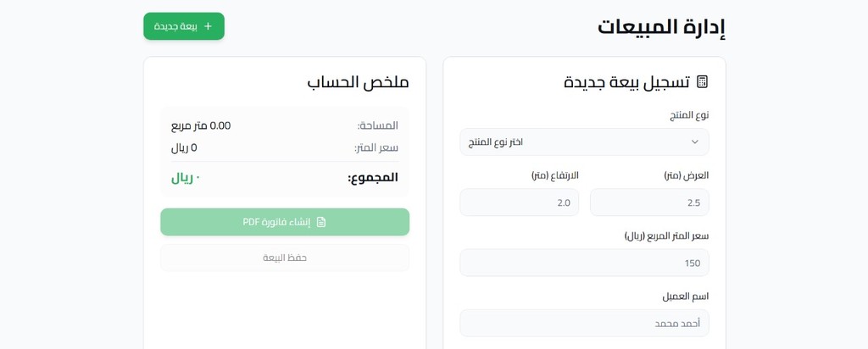Click the سعر المتر value in summary

[x=184, y=147]
